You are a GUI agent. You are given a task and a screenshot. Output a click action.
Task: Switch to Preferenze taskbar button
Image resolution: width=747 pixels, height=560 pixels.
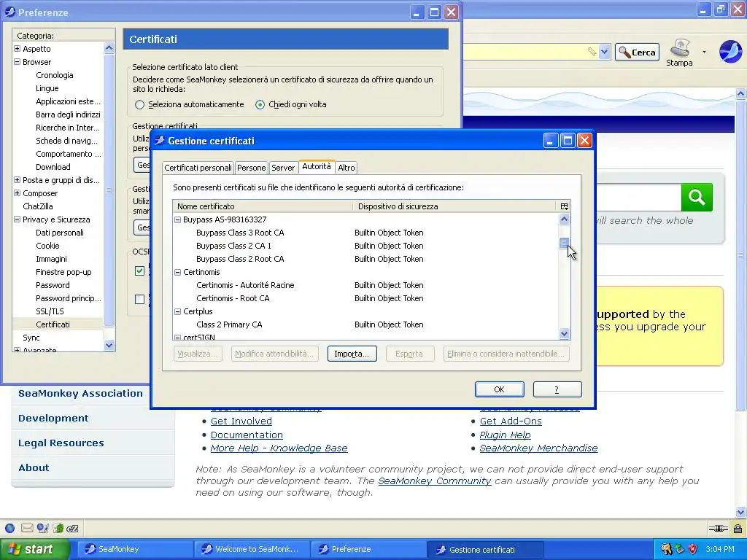pos(368,549)
